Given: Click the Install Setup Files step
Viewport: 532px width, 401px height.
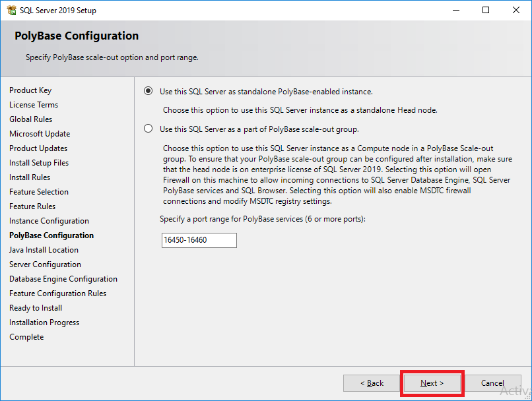Looking at the screenshot, I should (x=38, y=162).
